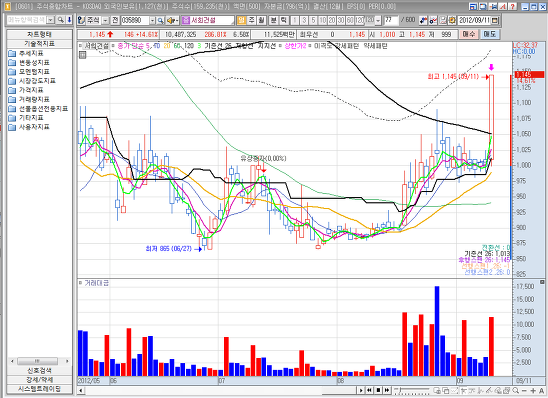Select the tick (틱) chart period

click(x=283, y=20)
